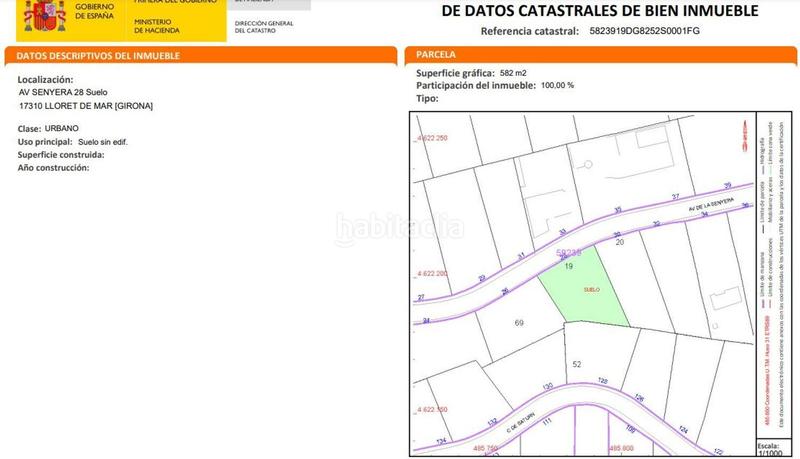Select the DATOS DESCRIPTIVOS DEL INMUEBLE header
Screen dimensions: 800x459
click(x=100, y=55)
